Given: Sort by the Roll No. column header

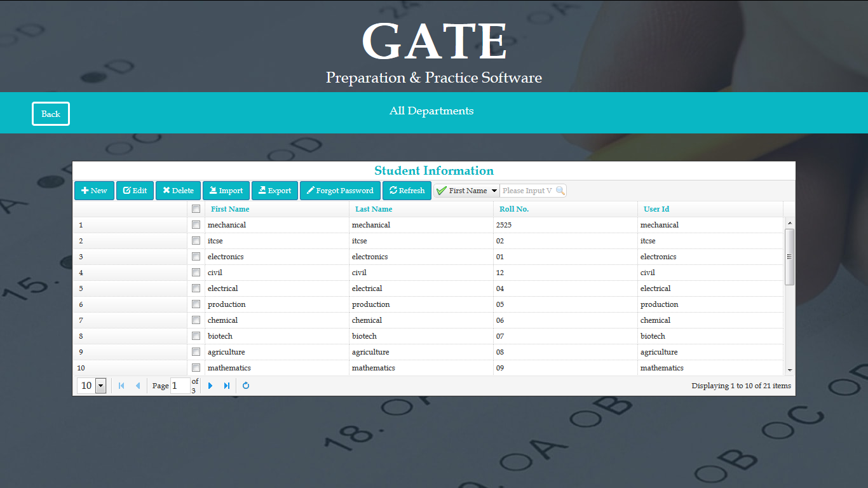Looking at the screenshot, I should (x=514, y=209).
